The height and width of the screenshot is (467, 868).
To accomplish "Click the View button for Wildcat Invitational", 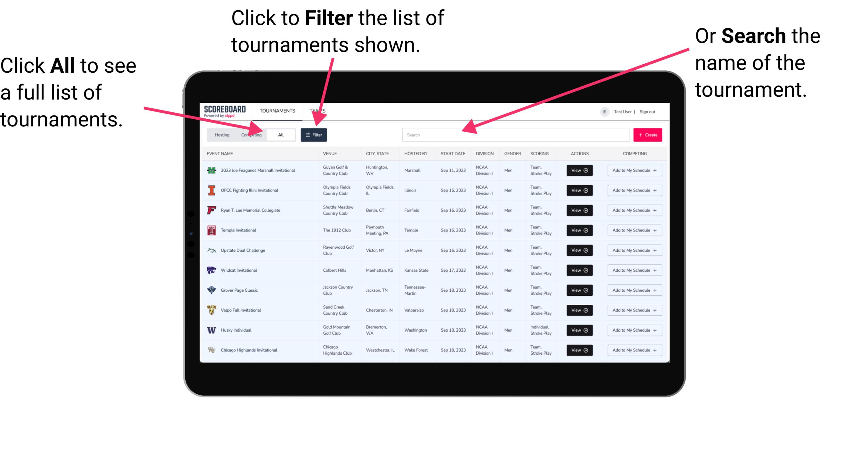I will (579, 270).
